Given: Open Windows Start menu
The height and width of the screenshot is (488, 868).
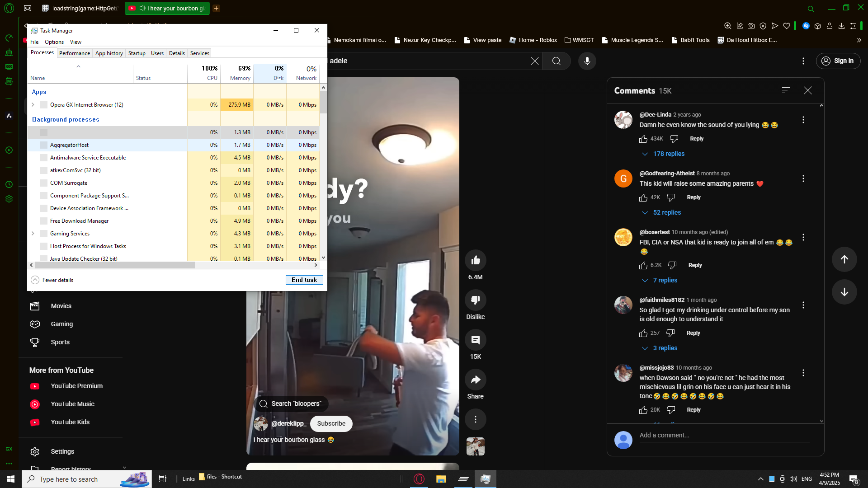Looking at the screenshot, I should pyautogui.click(x=11, y=479).
